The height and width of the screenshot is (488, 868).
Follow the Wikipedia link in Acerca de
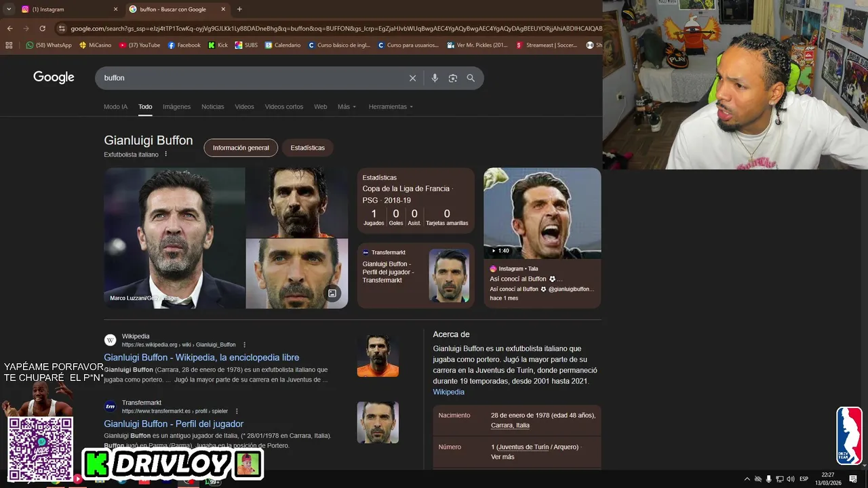[x=449, y=392]
